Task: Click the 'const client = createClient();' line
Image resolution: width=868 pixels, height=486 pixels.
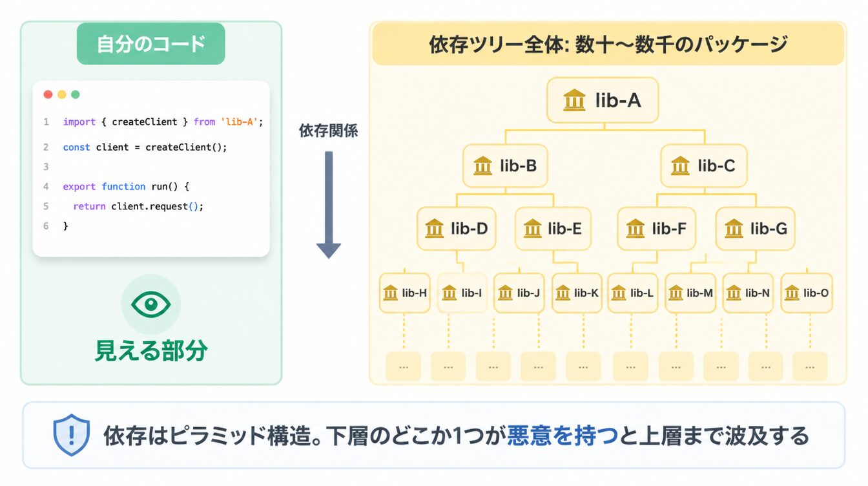Action: [x=145, y=147]
